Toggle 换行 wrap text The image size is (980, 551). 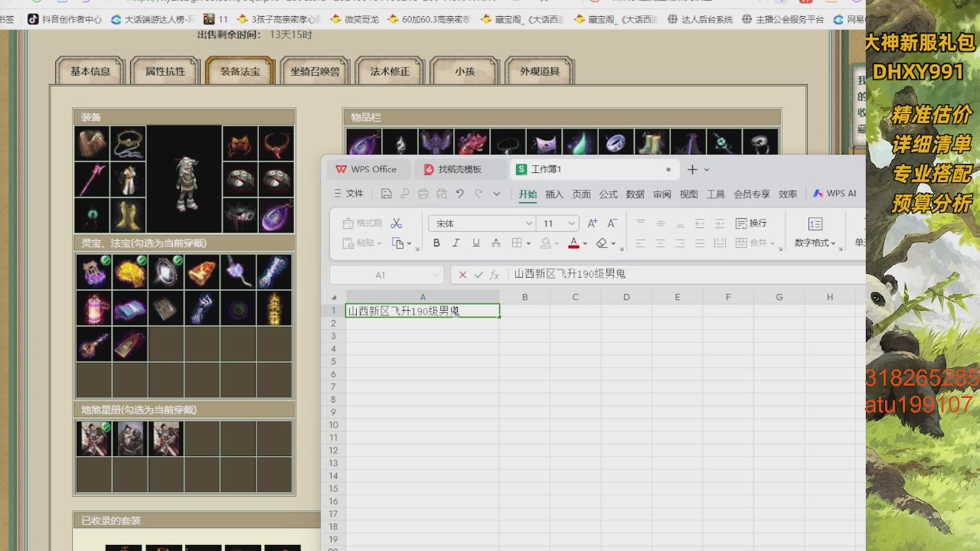click(751, 223)
